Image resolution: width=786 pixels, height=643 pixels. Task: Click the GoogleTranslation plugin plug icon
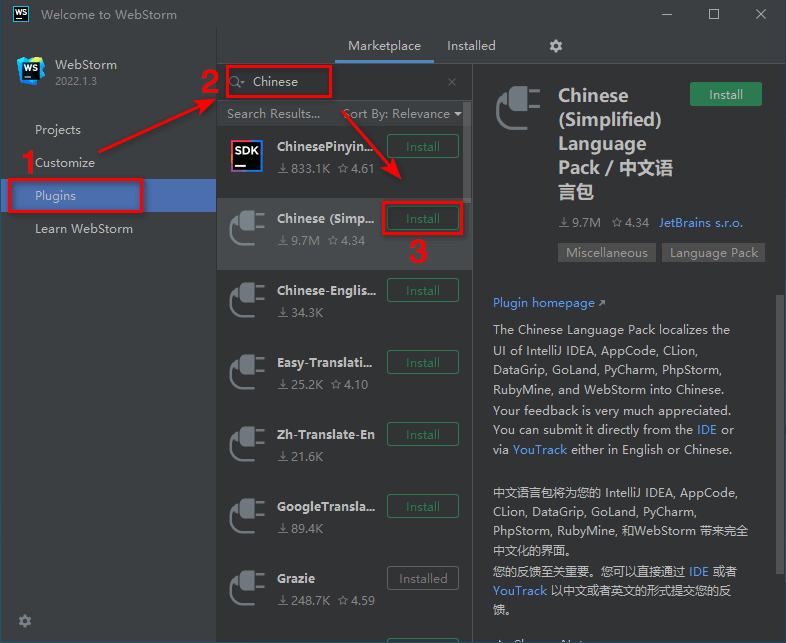click(247, 516)
